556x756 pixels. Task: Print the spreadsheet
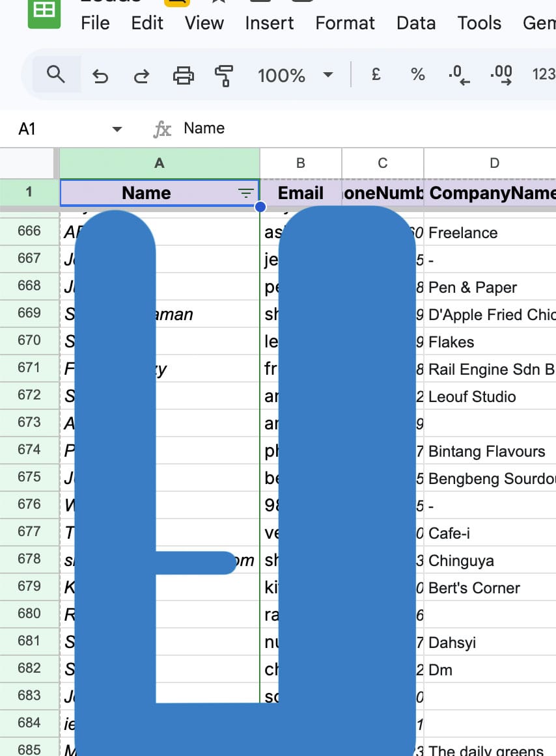coord(183,76)
